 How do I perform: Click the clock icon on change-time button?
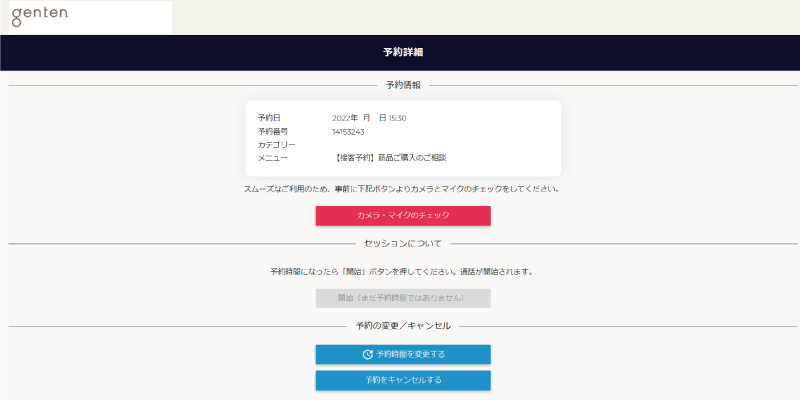coord(367,355)
